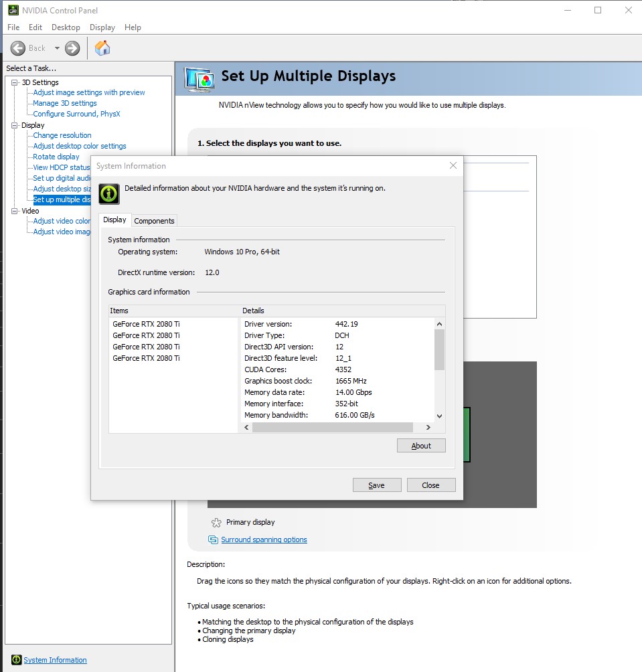Screen dimensions: 642x672
Task: Click the Set Up Multiple Displays header icon
Action: click(199, 79)
